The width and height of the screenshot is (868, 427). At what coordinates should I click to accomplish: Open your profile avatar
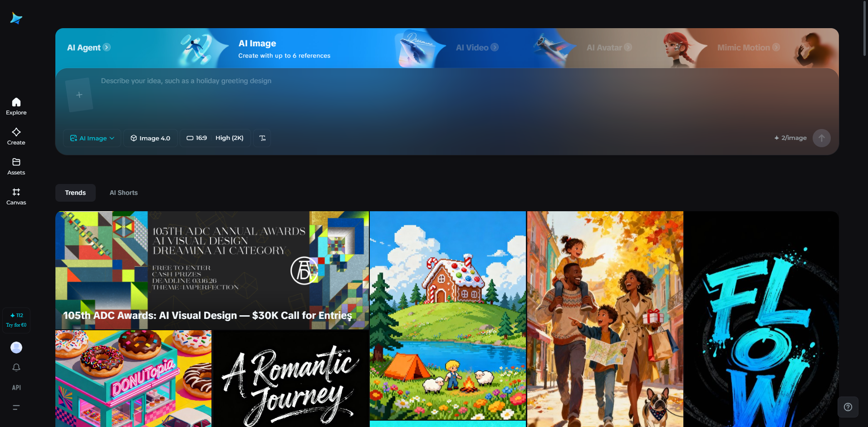tap(16, 347)
